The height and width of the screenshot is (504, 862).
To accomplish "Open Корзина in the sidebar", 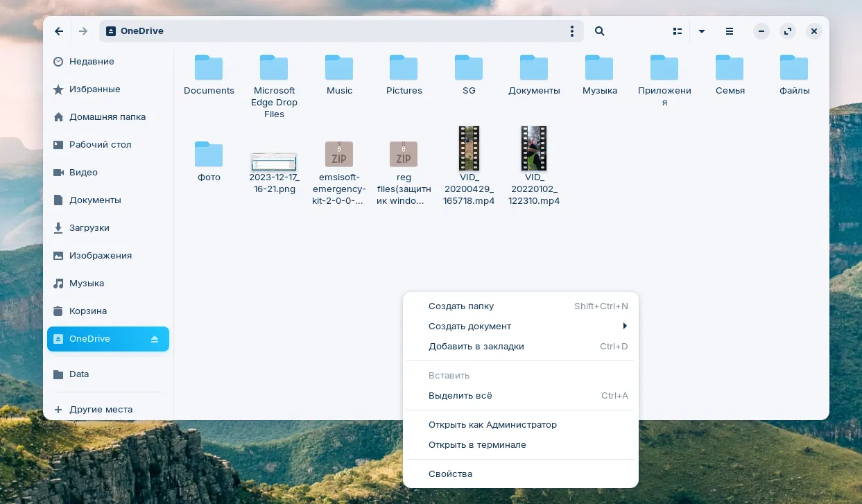I will tap(108, 311).
